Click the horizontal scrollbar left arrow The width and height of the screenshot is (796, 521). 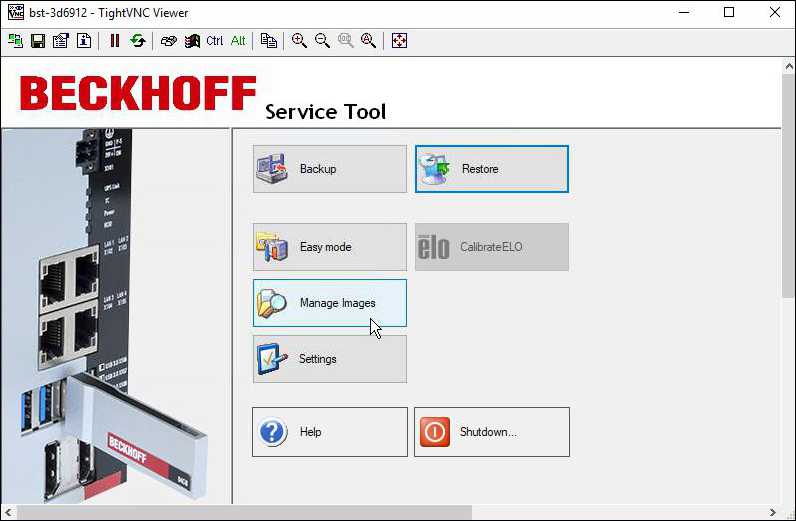click(x=9, y=512)
